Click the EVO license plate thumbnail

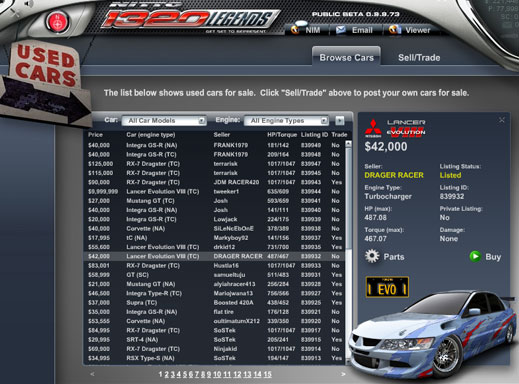pyautogui.click(x=387, y=287)
